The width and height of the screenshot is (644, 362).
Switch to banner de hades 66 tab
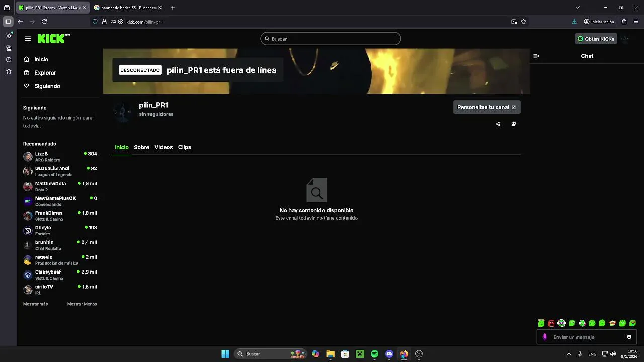point(128,8)
